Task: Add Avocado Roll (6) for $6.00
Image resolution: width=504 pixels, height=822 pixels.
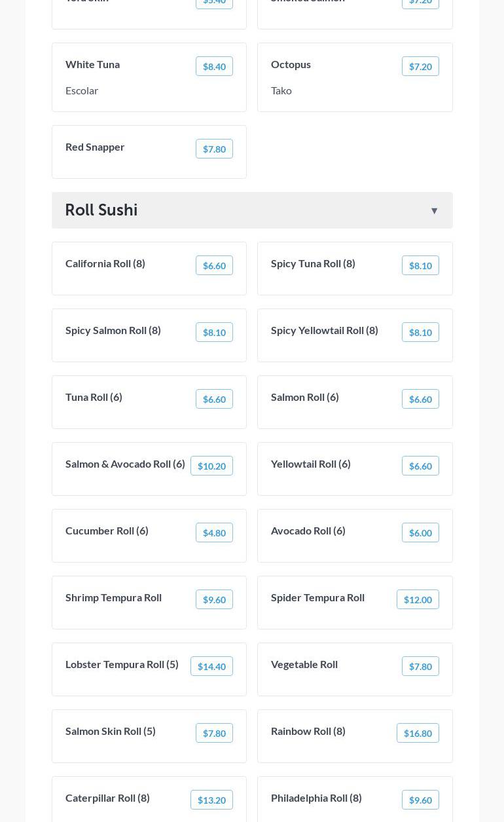Action: click(x=420, y=532)
